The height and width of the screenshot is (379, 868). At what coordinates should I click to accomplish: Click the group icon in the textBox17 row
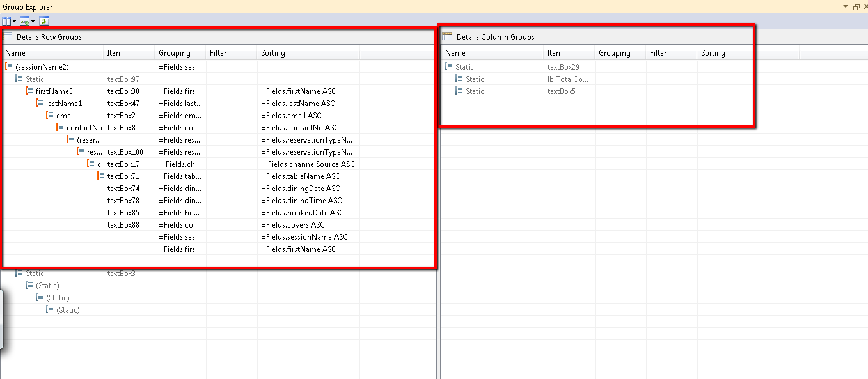(91, 164)
